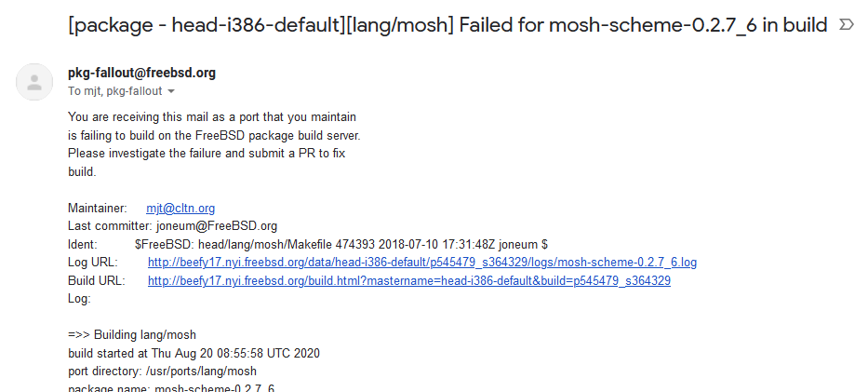The image size is (868, 392).
Task: Expand recipient details arrow next to pkg-fallout
Action: pos(171,91)
